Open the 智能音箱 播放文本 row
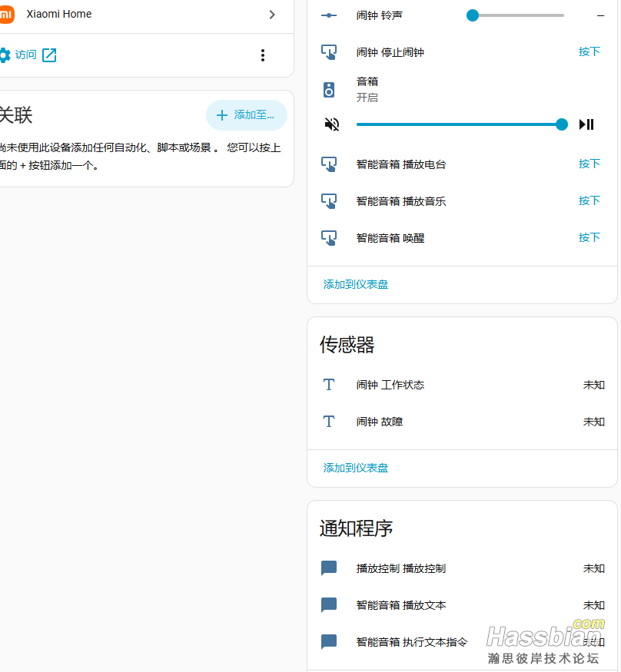 [x=463, y=605]
